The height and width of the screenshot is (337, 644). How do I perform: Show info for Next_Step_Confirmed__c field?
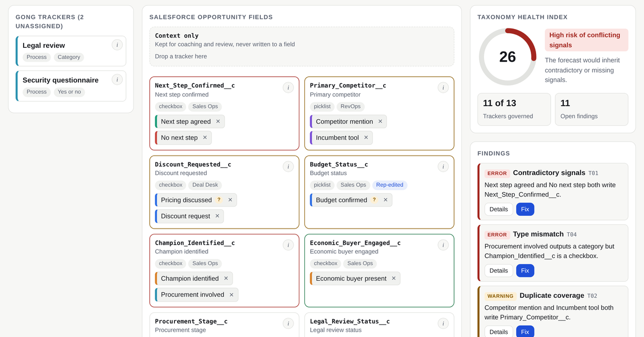point(288,88)
